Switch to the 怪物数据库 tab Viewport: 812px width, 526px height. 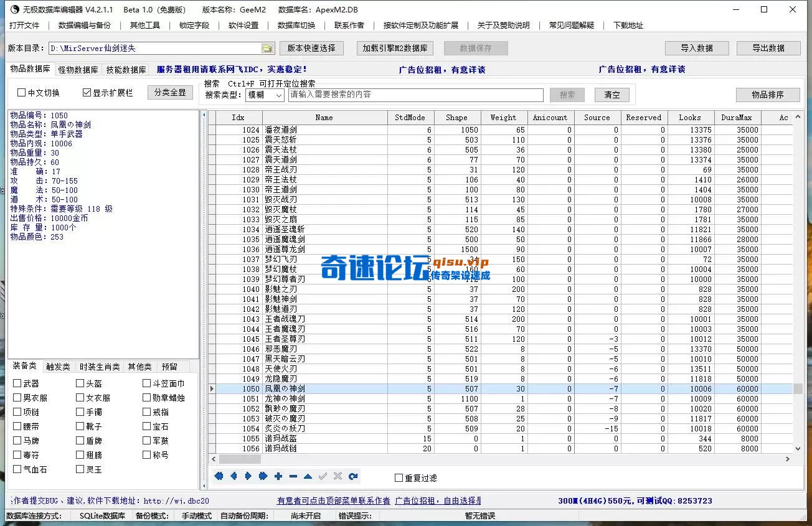[x=77, y=69]
